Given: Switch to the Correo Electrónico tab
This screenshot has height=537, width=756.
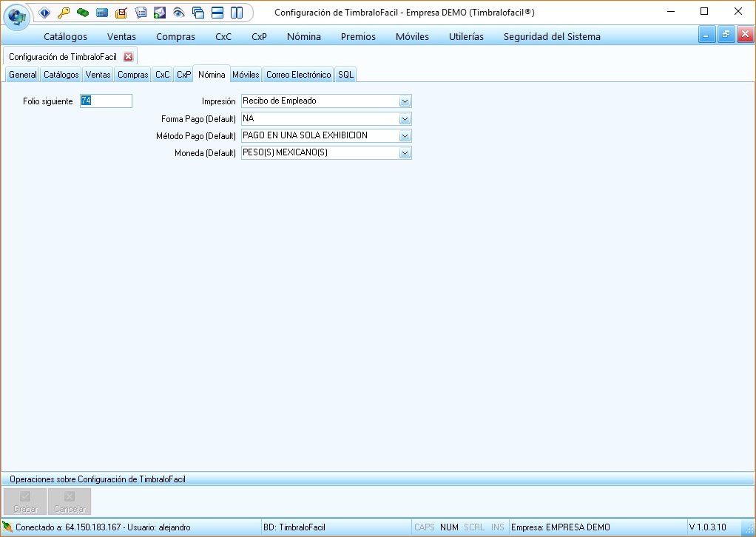Looking at the screenshot, I should click(x=298, y=74).
